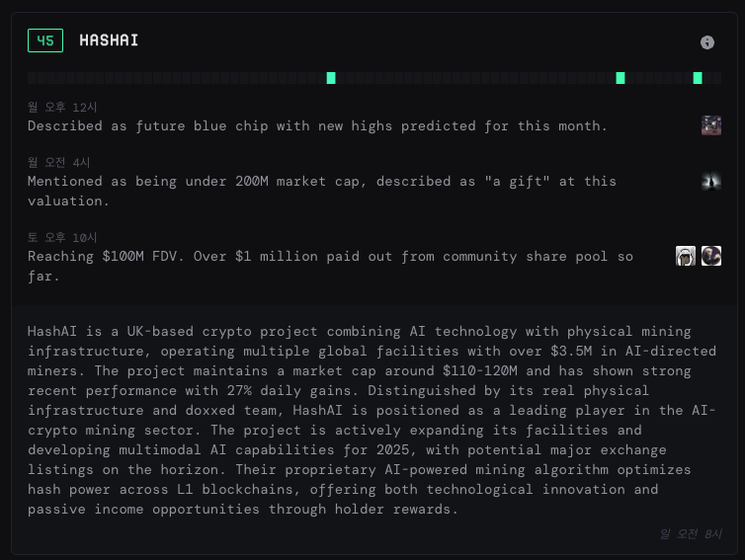
Task: Click the info icon beside HASHAI header
Action: [707, 42]
